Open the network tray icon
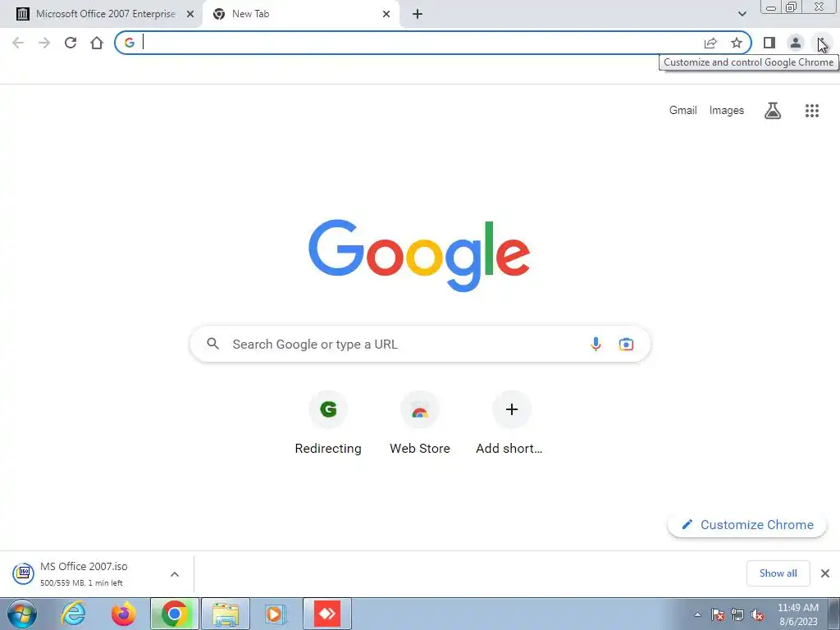 [x=737, y=615]
